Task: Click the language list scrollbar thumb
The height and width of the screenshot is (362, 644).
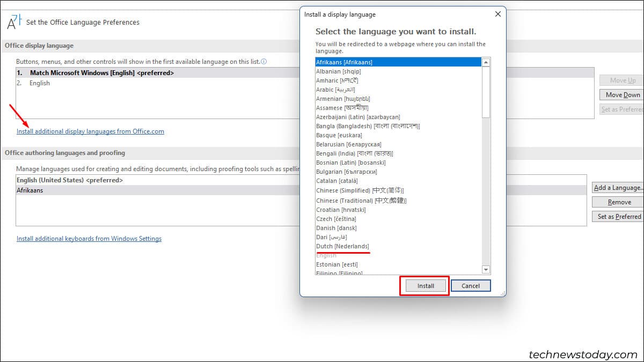Action: click(486, 92)
